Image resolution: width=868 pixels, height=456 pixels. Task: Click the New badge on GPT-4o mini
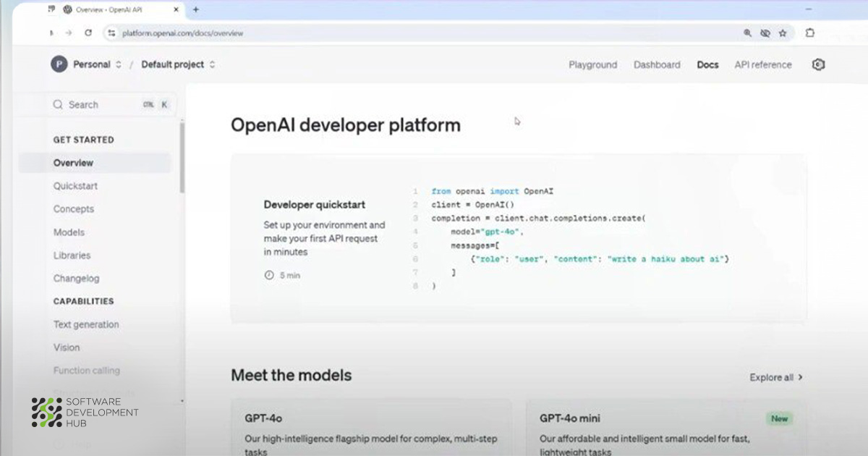pos(780,418)
